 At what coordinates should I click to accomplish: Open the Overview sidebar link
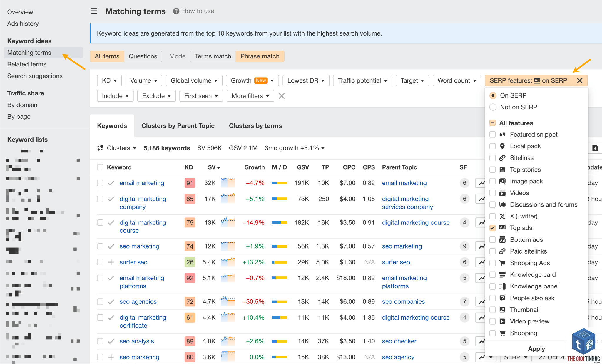click(20, 12)
